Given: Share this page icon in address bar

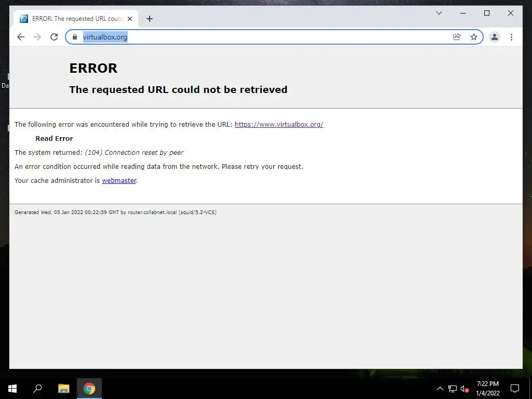Looking at the screenshot, I should click(x=457, y=37).
